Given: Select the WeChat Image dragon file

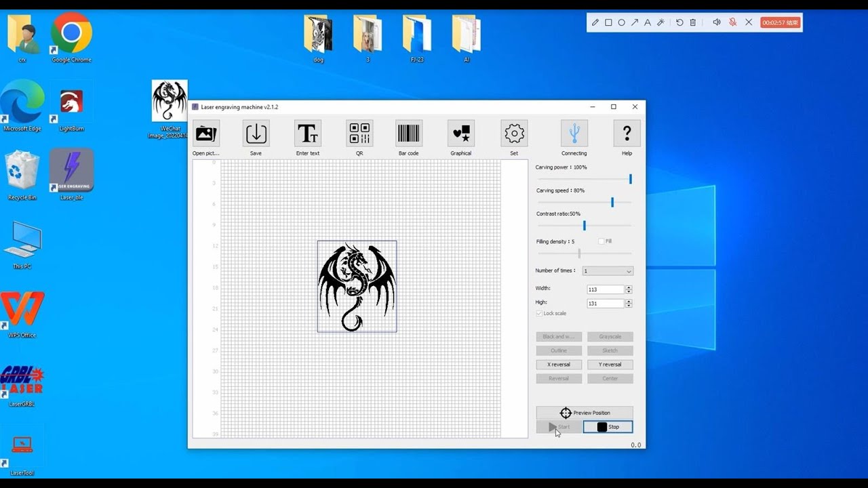Looking at the screenshot, I should click(x=170, y=110).
